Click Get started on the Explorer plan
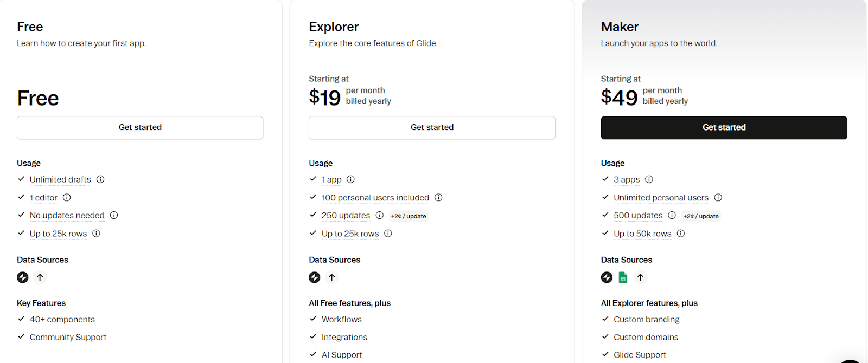This screenshot has height=363, width=868. pyautogui.click(x=432, y=127)
